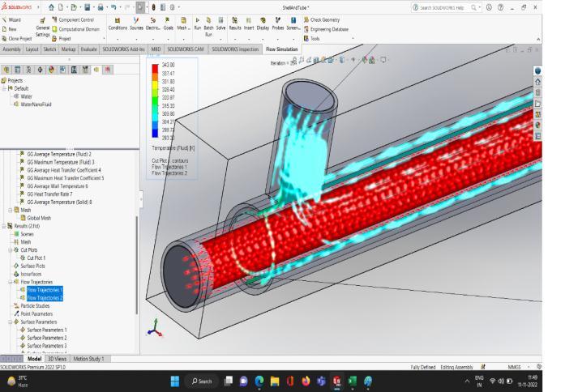
Task: Open the Mesh ribbon tool
Action: pyautogui.click(x=183, y=23)
